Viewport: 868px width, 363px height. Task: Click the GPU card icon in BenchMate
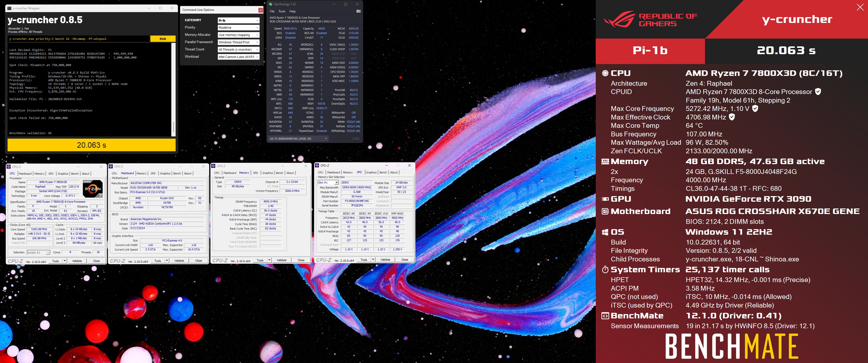point(605,199)
